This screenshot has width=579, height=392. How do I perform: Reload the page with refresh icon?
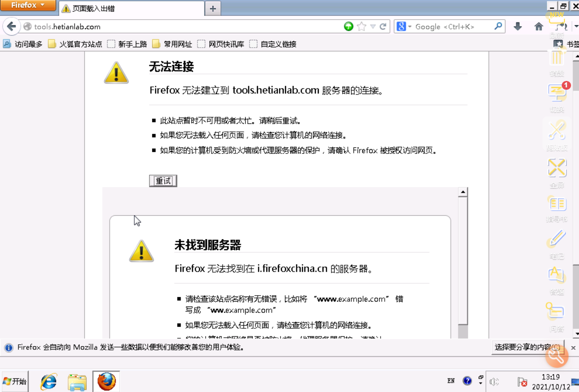click(383, 27)
